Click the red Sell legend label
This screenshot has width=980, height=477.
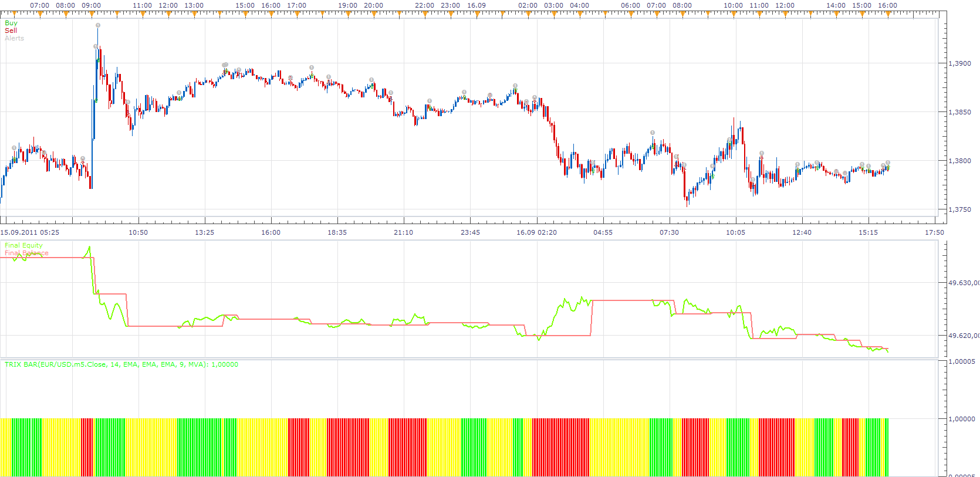11,31
